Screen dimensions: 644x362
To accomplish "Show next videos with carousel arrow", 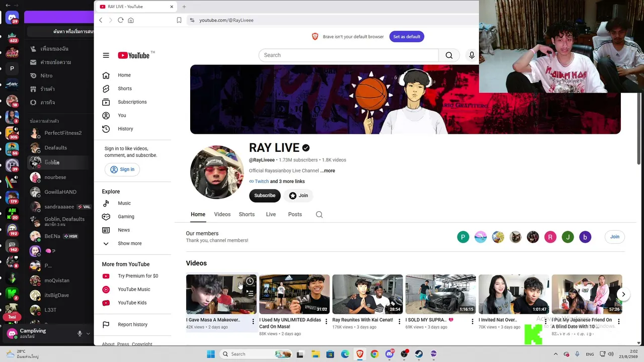I will (623, 294).
